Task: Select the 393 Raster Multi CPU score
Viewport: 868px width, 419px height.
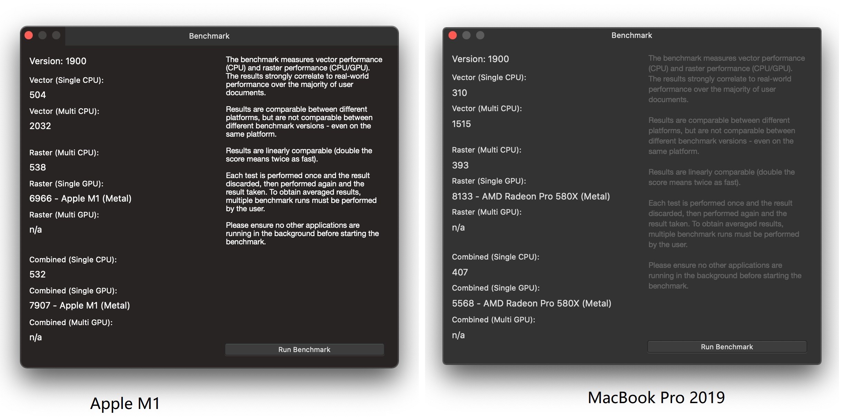Action: click(460, 165)
